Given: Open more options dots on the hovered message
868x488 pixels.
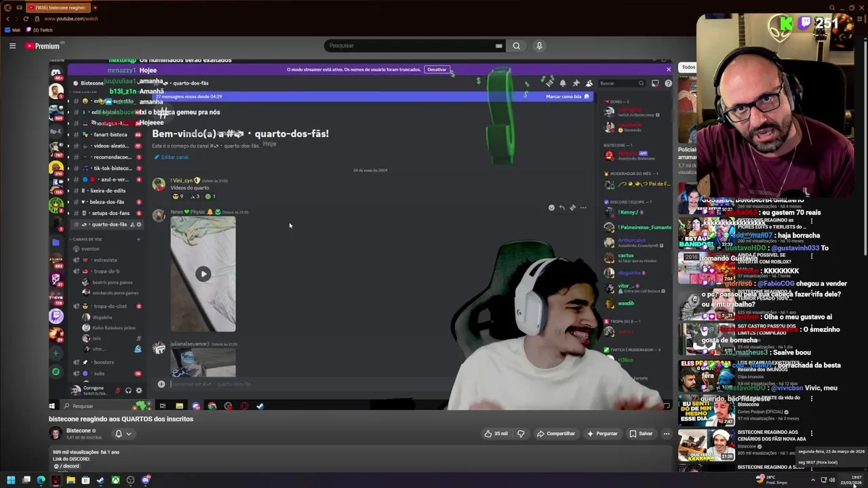Looking at the screenshot, I should click(x=583, y=208).
